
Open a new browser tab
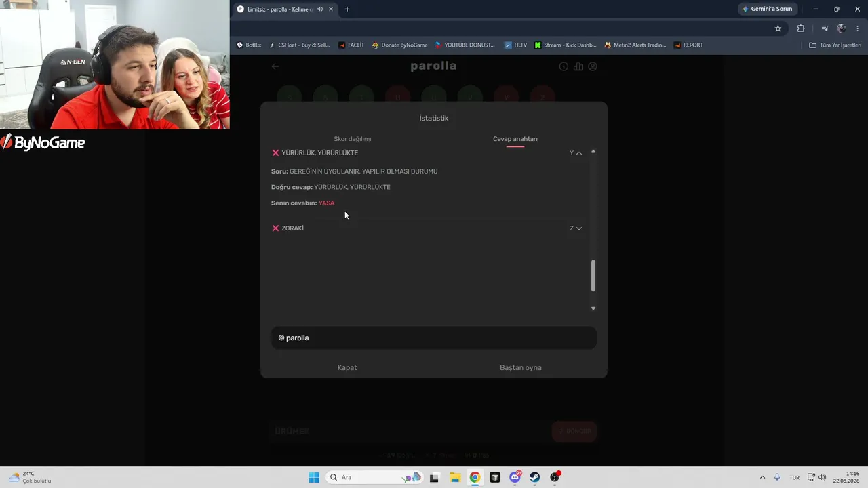click(347, 9)
